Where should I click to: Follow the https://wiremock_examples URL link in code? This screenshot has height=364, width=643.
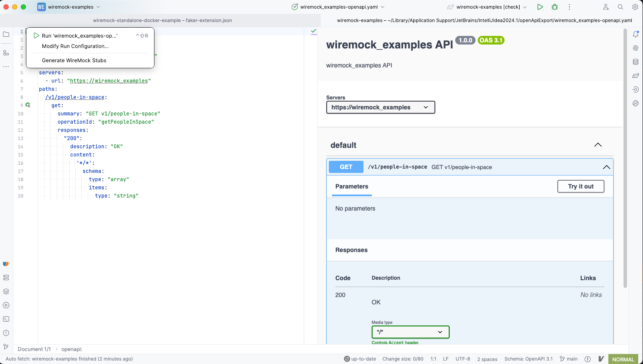tap(109, 81)
